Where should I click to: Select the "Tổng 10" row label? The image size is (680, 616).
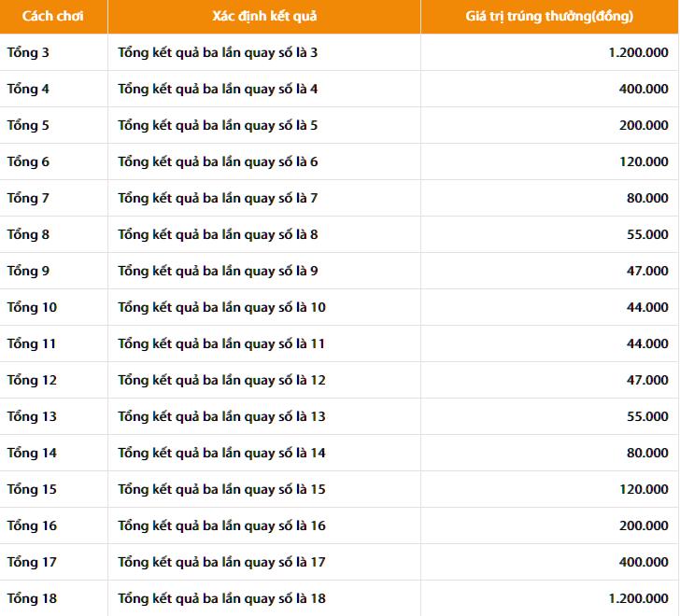coord(32,307)
